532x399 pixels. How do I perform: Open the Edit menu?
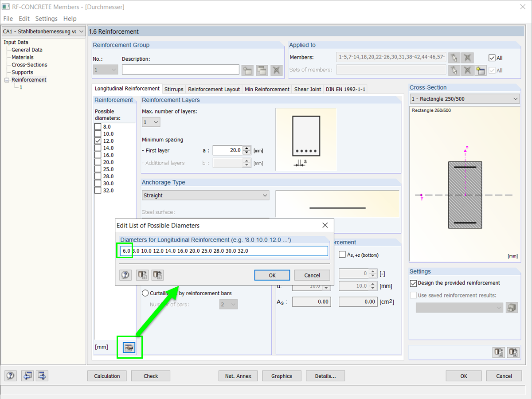(24, 19)
